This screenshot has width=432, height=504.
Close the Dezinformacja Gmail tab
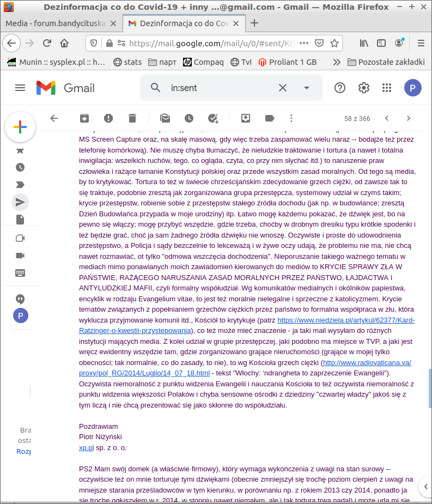click(235, 23)
